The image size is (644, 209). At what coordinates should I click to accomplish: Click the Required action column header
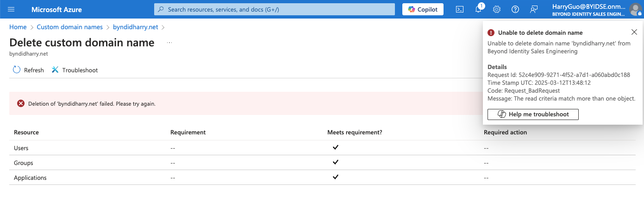point(505,132)
